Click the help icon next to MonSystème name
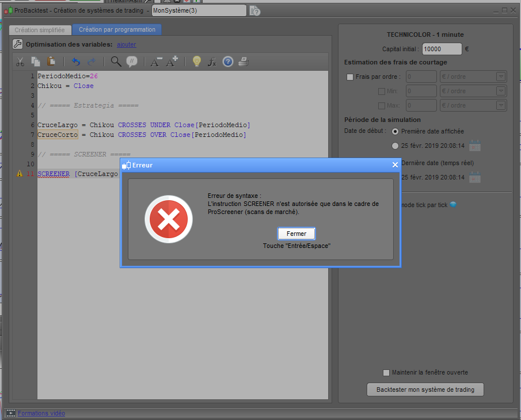The height and width of the screenshot is (420, 521). point(255,10)
